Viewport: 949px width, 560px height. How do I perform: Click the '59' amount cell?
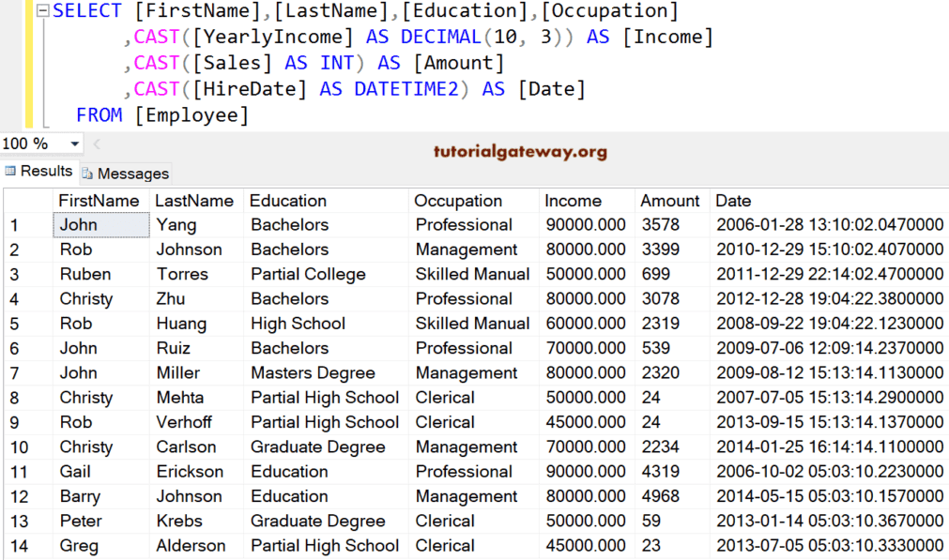point(672,521)
